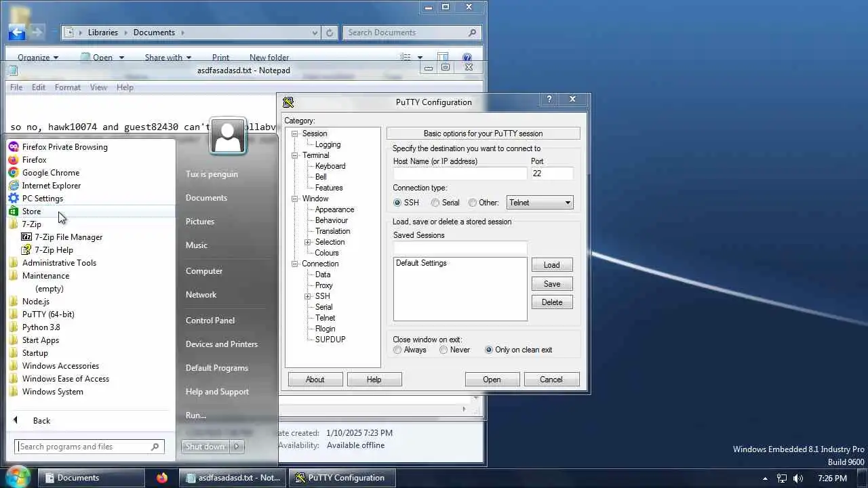Click Search programs and files box
This screenshot has width=868, height=488.
pyautogui.click(x=83, y=447)
